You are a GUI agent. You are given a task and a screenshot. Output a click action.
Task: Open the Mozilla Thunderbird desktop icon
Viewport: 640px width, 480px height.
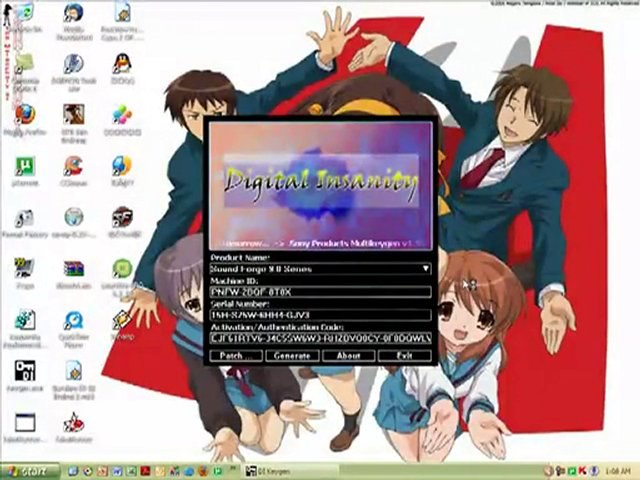[x=74, y=13]
